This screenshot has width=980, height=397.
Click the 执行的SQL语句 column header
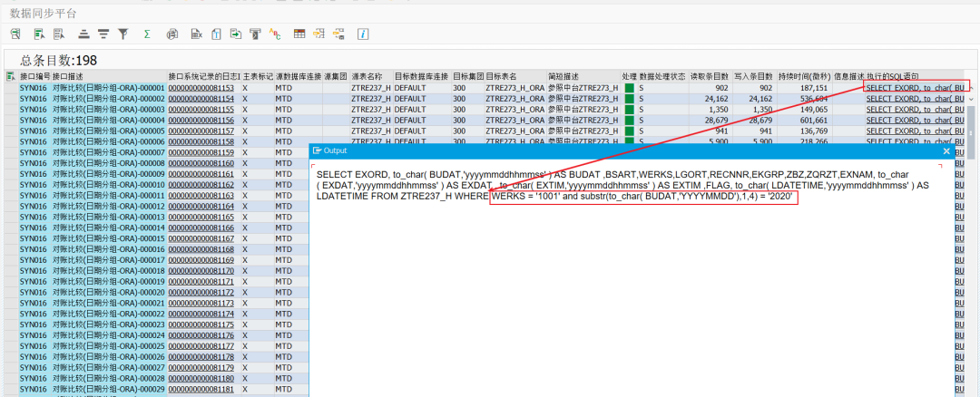pos(915,76)
